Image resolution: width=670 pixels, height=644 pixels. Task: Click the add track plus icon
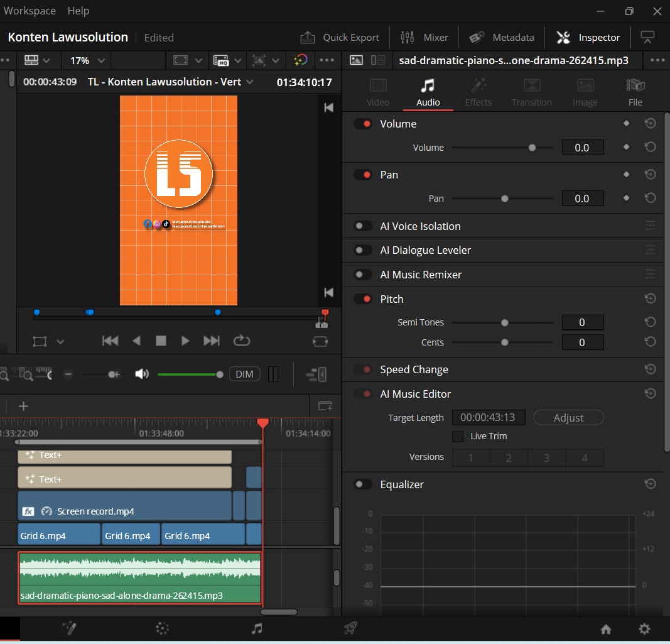(x=23, y=407)
